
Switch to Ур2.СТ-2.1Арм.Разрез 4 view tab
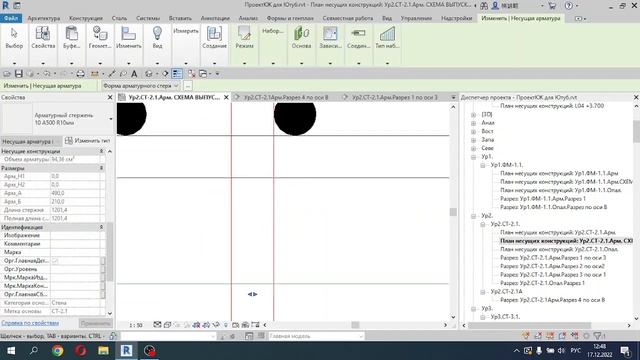coord(286,98)
